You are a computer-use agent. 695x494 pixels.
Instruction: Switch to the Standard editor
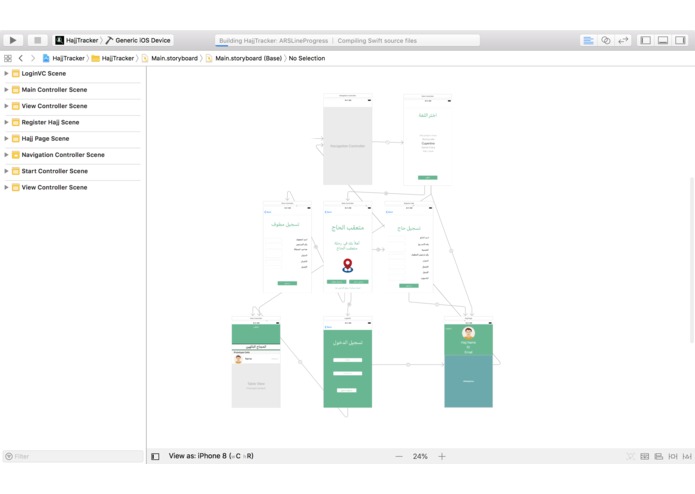(x=588, y=40)
